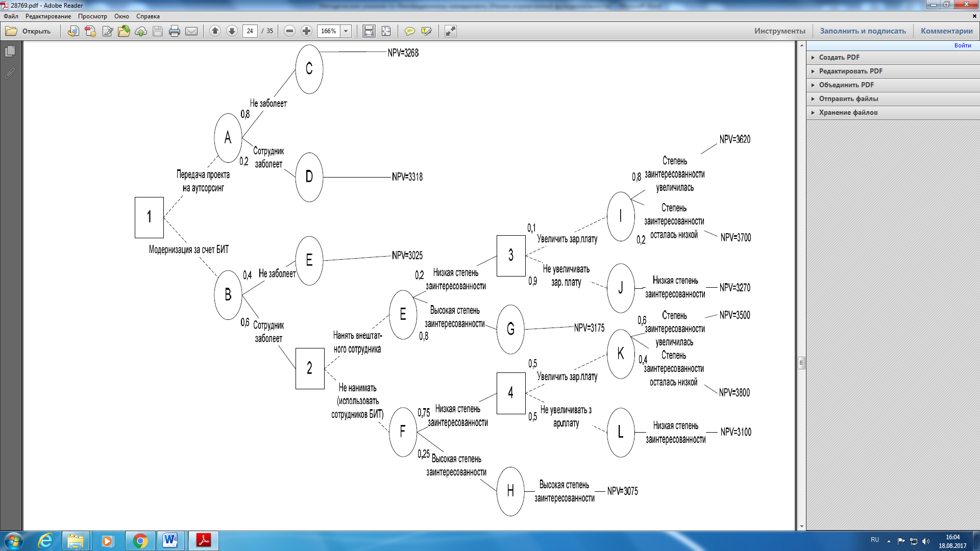Open Google Chrome from taskbar
This screenshot has height=551, width=980.
pyautogui.click(x=140, y=541)
